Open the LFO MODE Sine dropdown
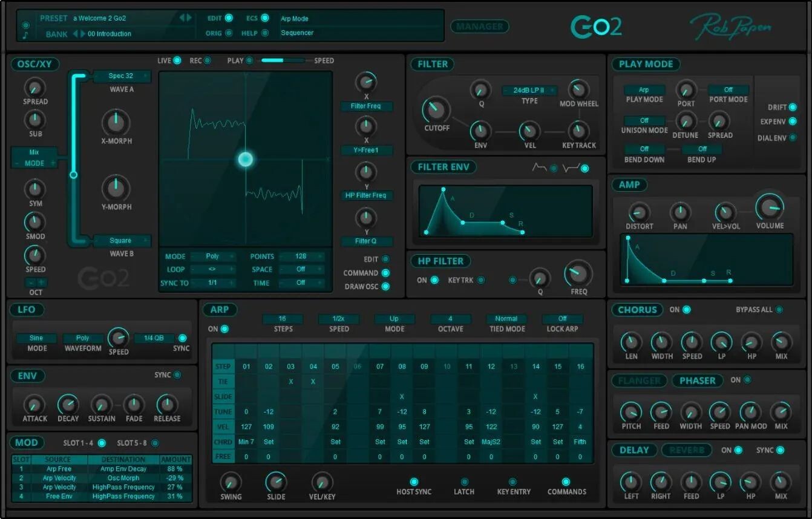The width and height of the screenshot is (812, 519). [x=36, y=338]
